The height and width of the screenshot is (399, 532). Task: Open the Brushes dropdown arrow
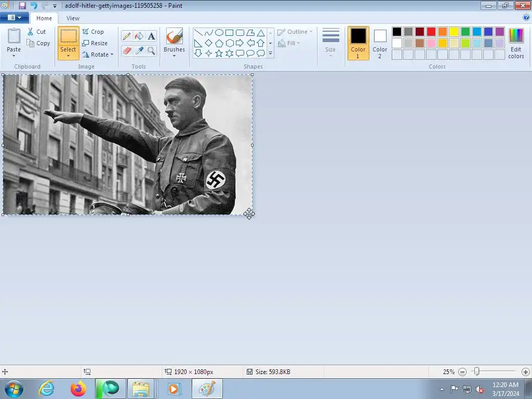pos(174,56)
